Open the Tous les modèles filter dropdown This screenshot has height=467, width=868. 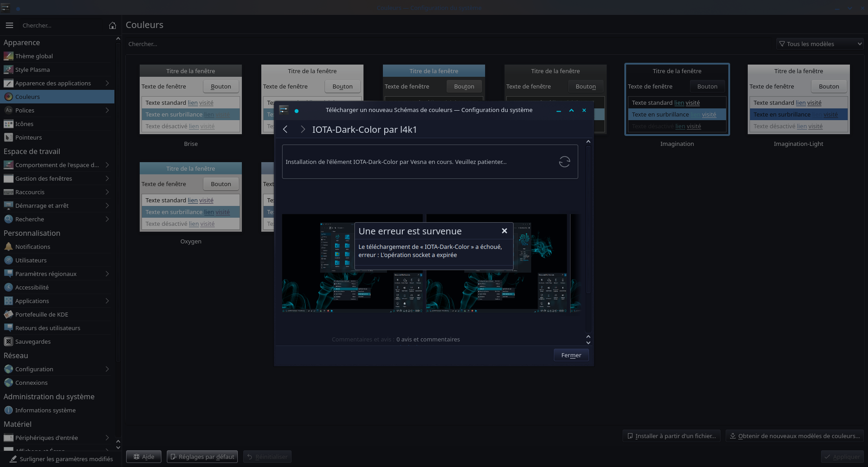coord(820,44)
